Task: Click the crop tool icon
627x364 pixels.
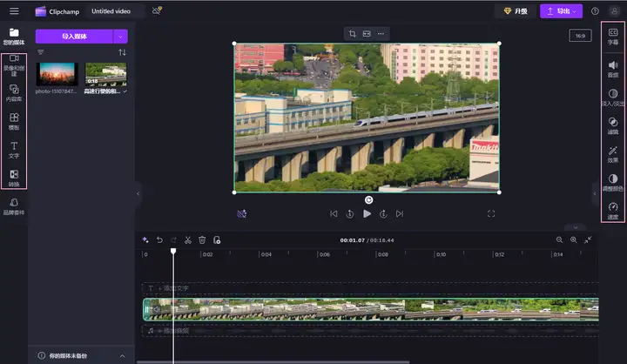Action: (x=353, y=34)
